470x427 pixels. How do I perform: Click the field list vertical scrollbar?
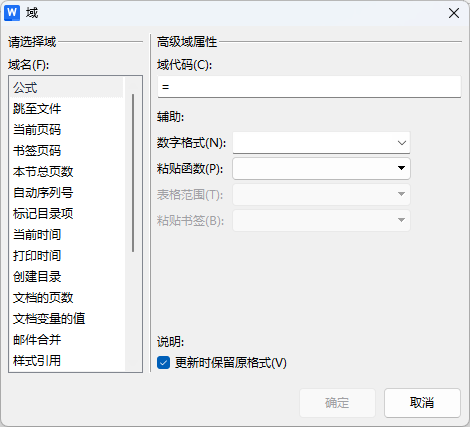[x=133, y=173]
